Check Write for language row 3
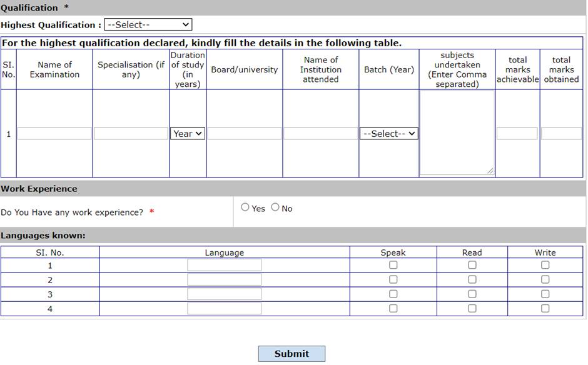 point(545,294)
